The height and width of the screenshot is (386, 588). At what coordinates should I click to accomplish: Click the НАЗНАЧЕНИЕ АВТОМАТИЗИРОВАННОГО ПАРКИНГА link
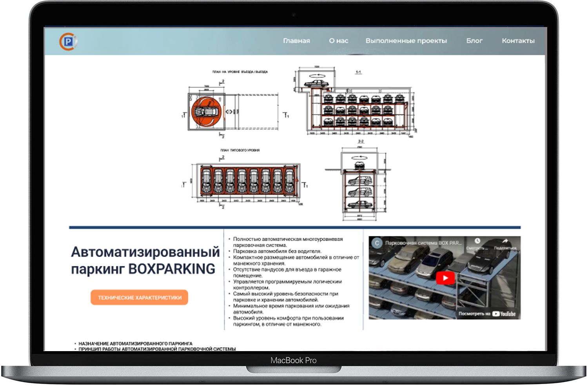[135, 343]
